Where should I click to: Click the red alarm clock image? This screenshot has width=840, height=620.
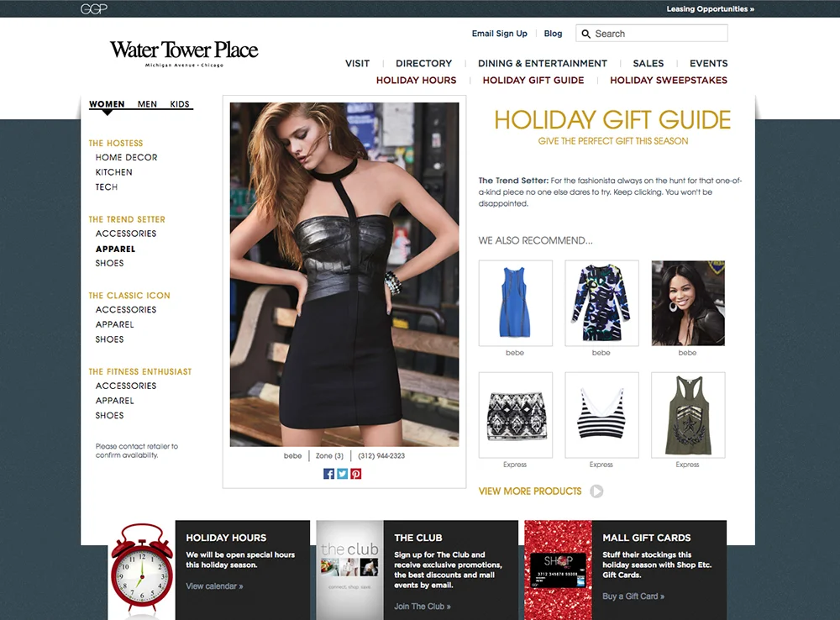143,568
